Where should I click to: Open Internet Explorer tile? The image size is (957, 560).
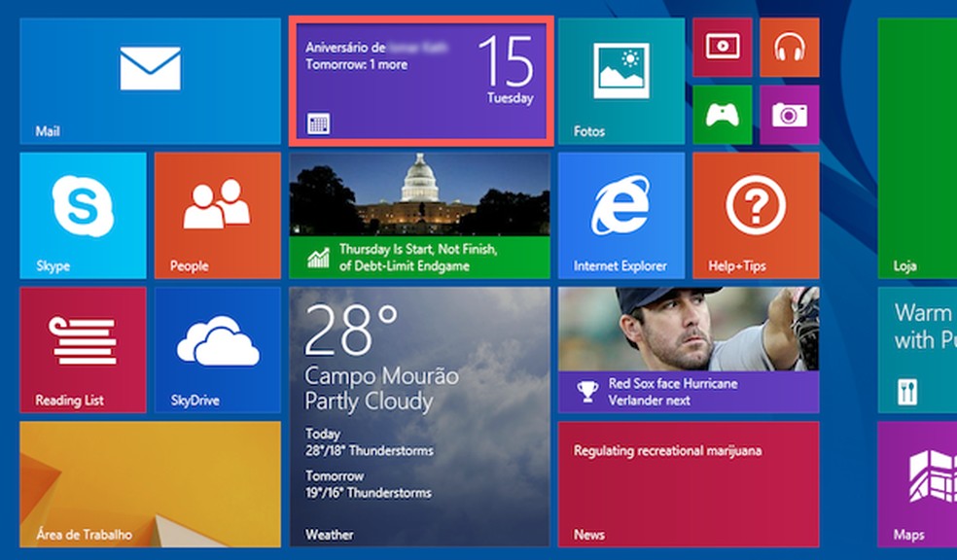[621, 215]
